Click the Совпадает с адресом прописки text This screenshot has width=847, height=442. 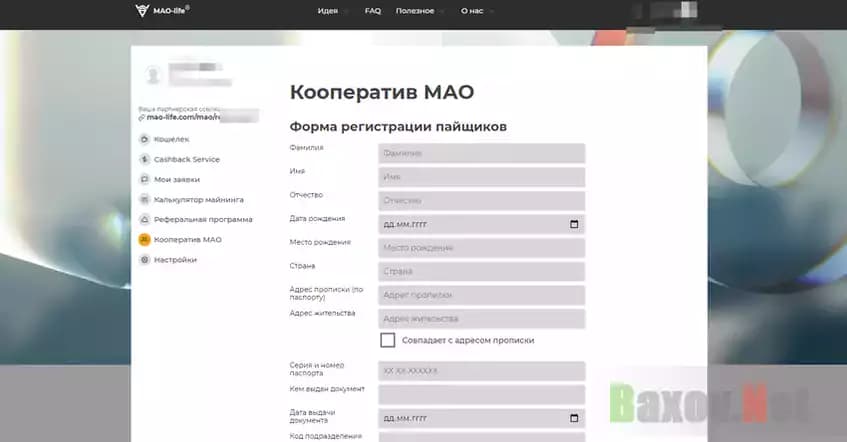tap(468, 340)
